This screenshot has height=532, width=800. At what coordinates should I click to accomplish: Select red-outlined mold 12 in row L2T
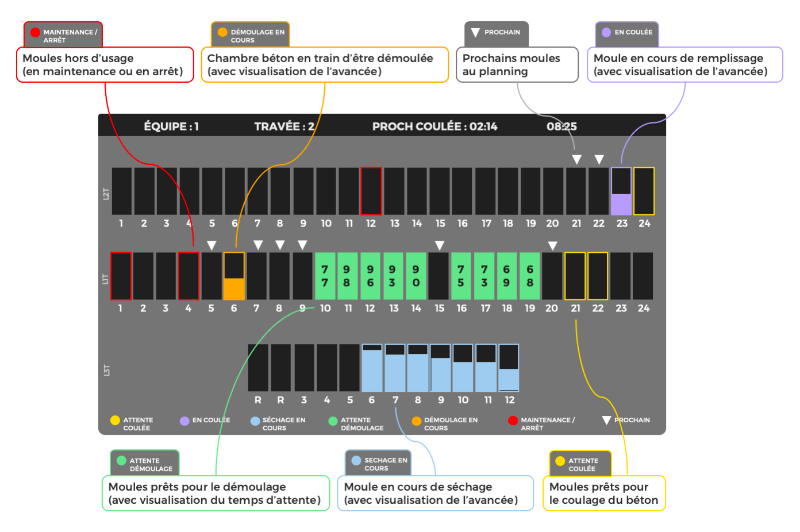[x=371, y=191]
